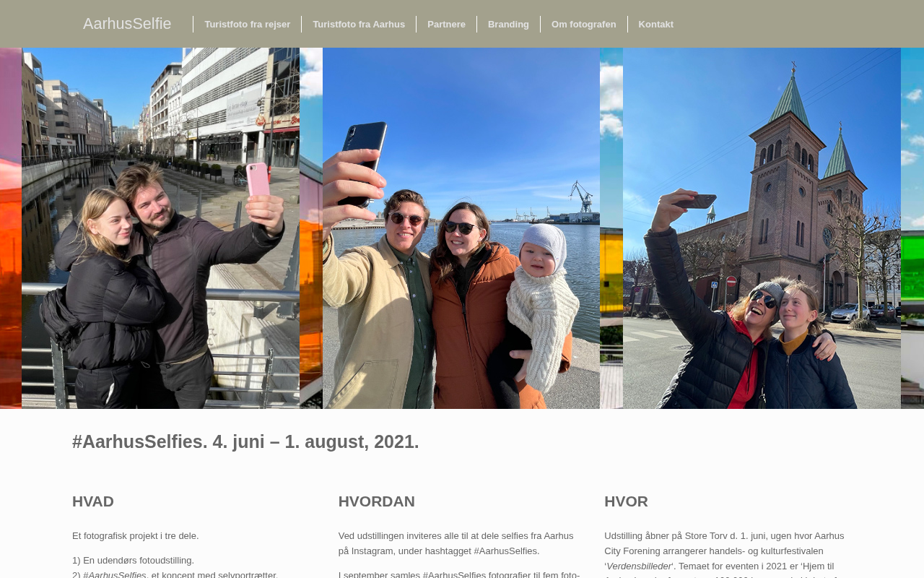
Task: Open Turistfoto fra Aarhus menu item
Action: pyautogui.click(x=359, y=25)
